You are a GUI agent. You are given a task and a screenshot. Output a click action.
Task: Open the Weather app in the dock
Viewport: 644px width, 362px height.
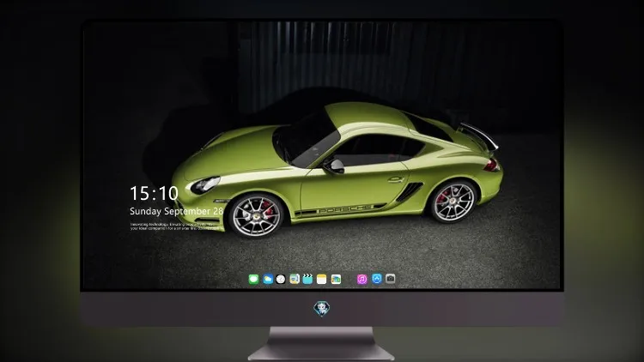pos(268,280)
